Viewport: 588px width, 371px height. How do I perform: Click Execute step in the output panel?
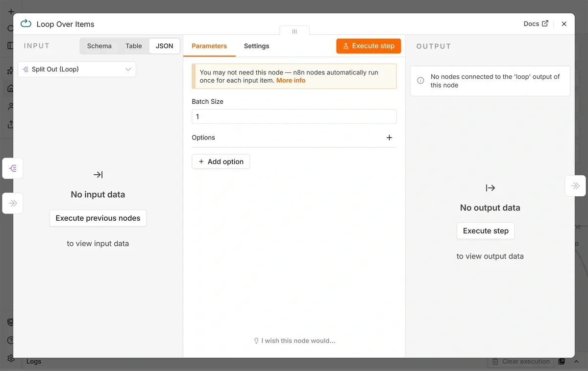tap(486, 231)
